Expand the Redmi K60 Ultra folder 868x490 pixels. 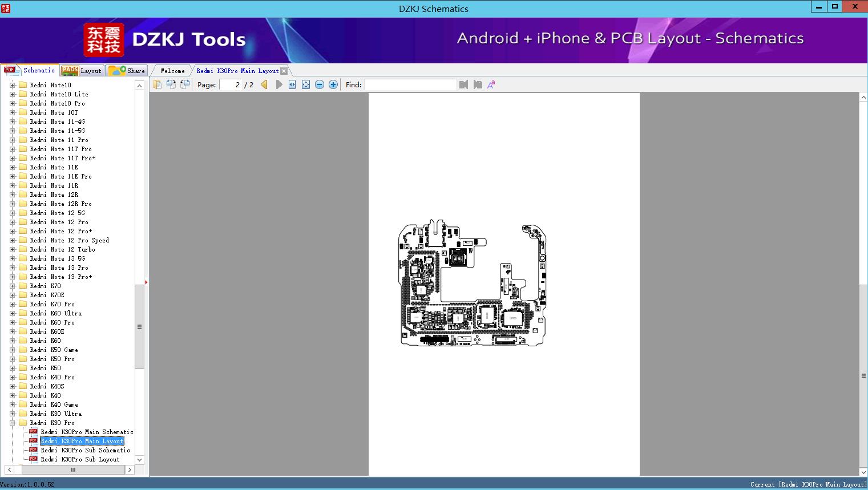click(x=13, y=313)
